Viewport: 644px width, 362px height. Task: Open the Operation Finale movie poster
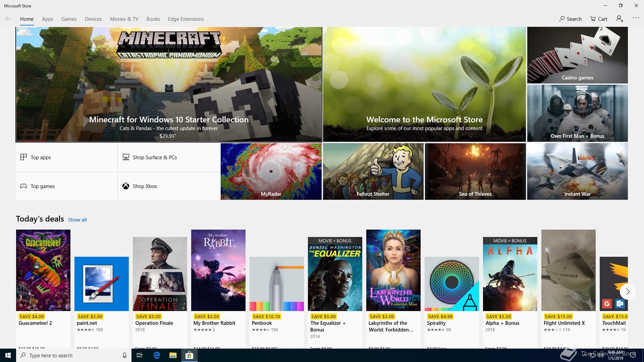(160, 274)
